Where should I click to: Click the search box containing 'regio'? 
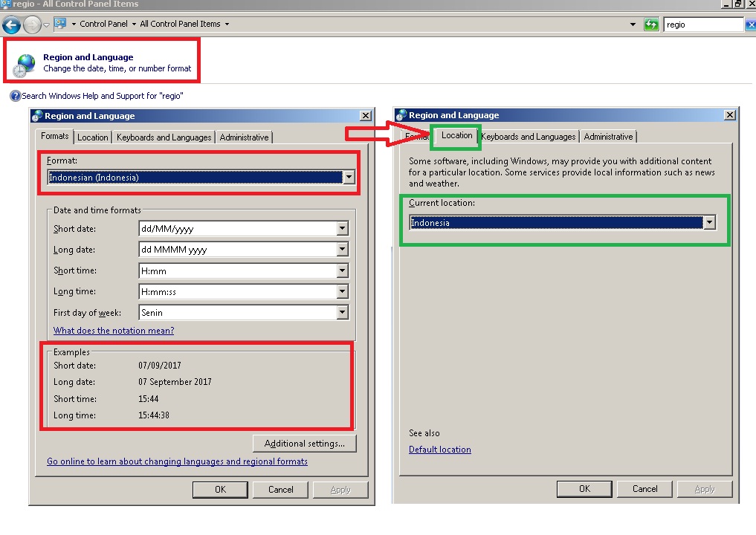701,25
